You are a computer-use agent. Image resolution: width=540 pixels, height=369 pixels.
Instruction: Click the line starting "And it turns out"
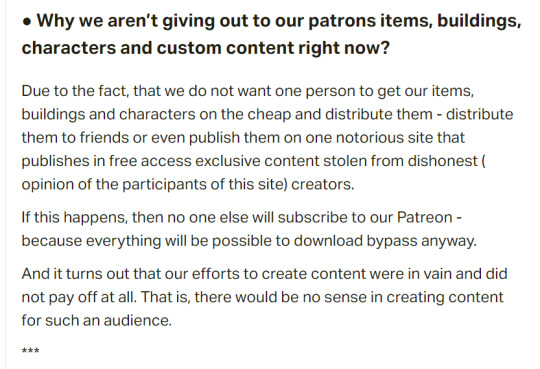pyautogui.click(x=264, y=274)
